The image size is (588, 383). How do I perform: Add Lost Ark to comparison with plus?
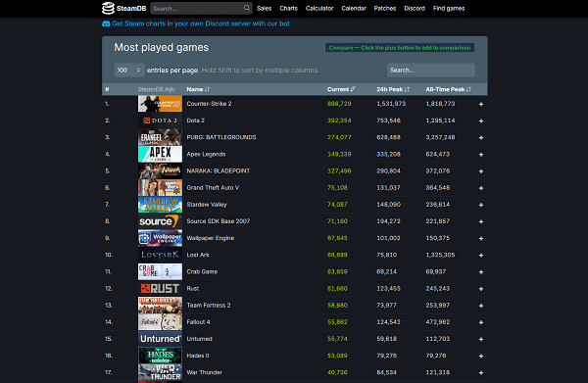[x=481, y=256]
